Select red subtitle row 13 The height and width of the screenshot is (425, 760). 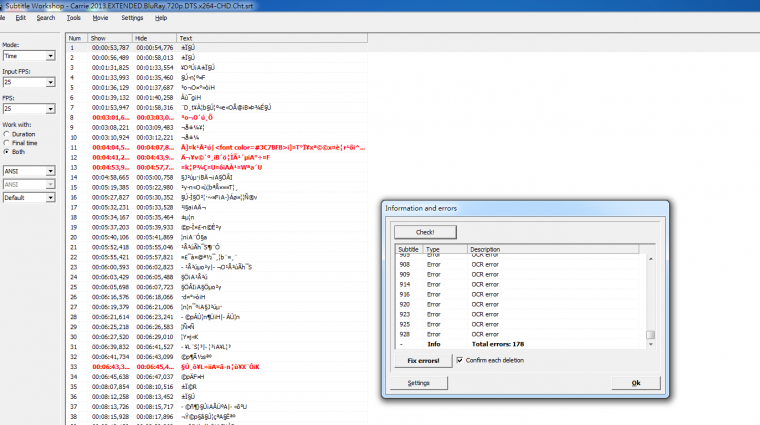coord(217,167)
